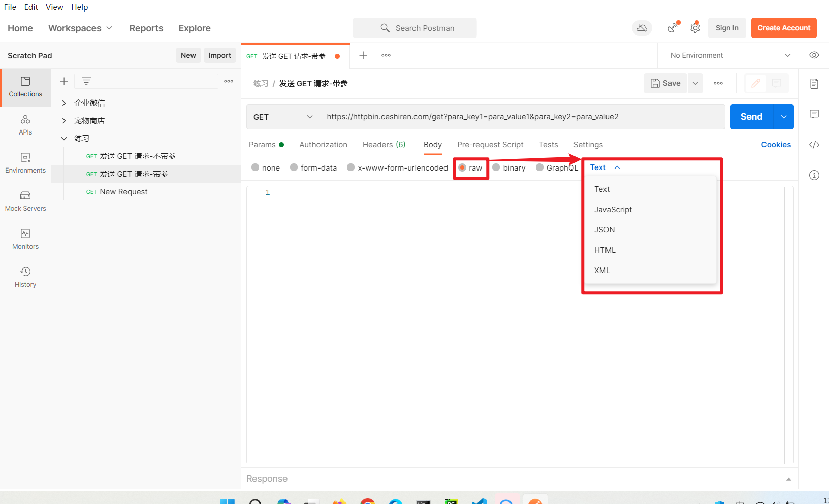This screenshot has height=504, width=829.
Task: Select the raw body radio button
Action: tap(462, 167)
